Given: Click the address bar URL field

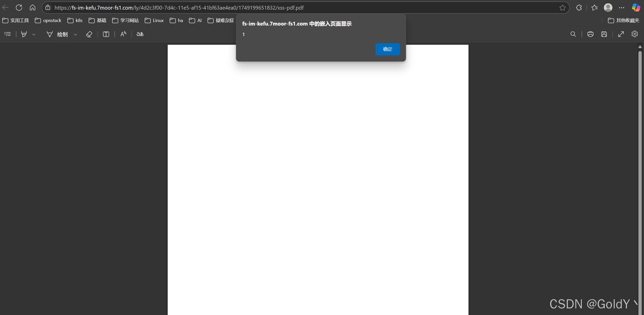Looking at the screenshot, I should (x=253, y=8).
